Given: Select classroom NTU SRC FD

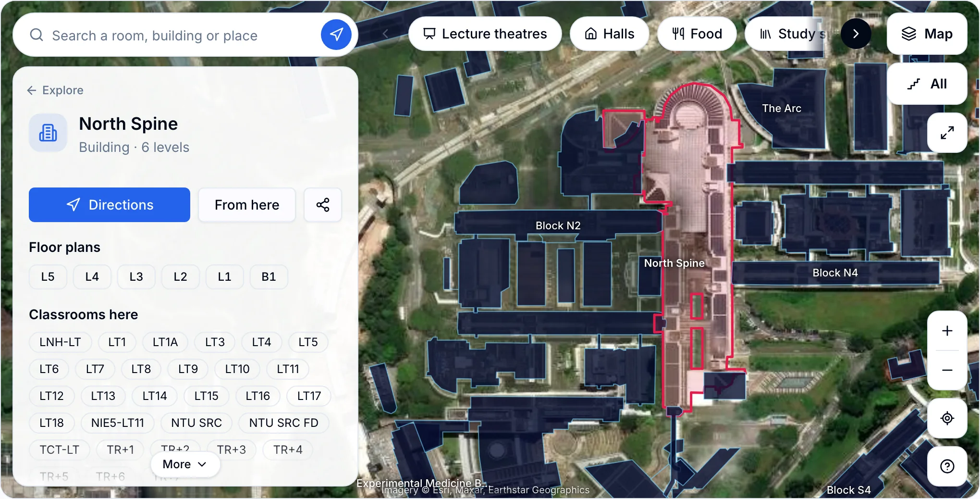Looking at the screenshot, I should [283, 423].
